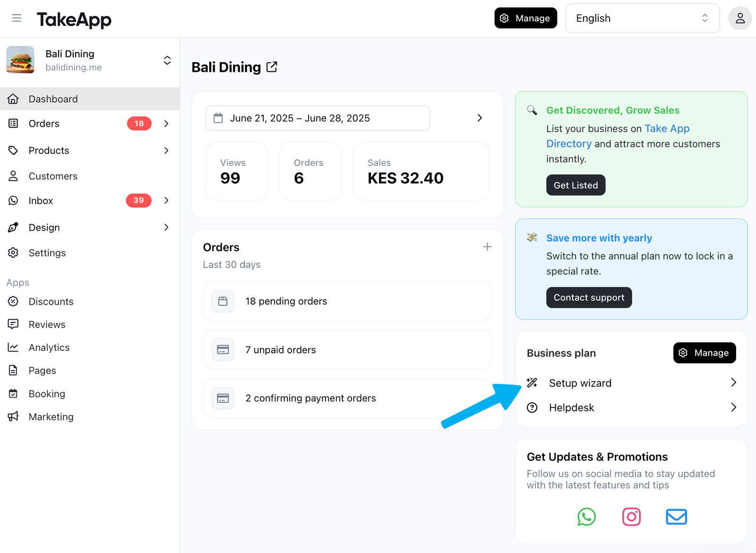Open Setup wizard chevron arrow
Viewport: 756px width, 553px height.
click(733, 383)
